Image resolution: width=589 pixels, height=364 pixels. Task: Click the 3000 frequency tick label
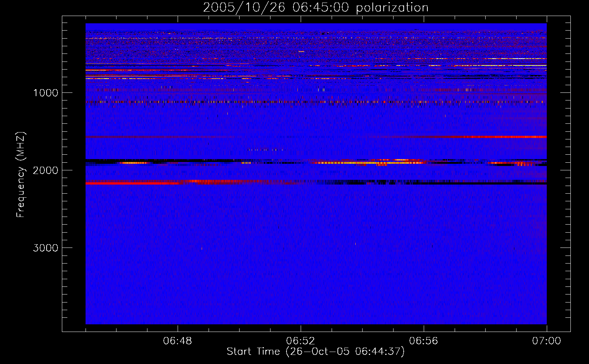point(46,248)
